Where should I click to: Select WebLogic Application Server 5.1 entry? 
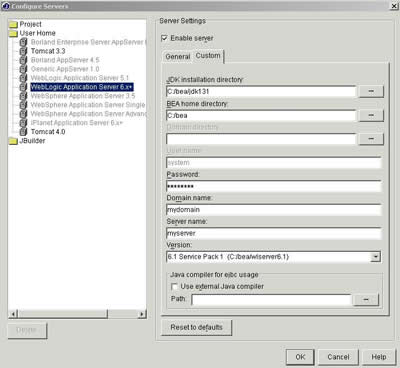[80, 78]
